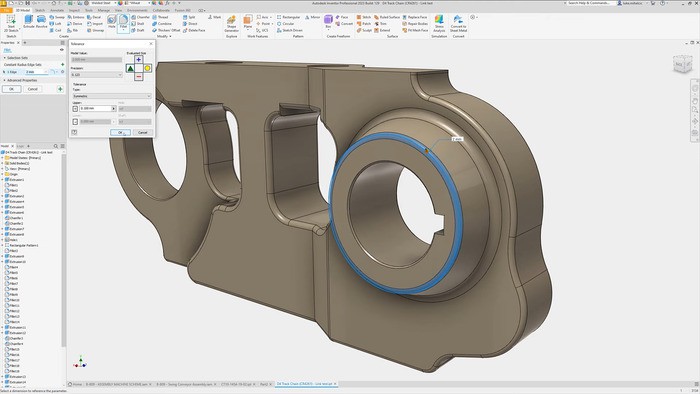
Task: Select the Extrude tool
Action: click(29, 21)
